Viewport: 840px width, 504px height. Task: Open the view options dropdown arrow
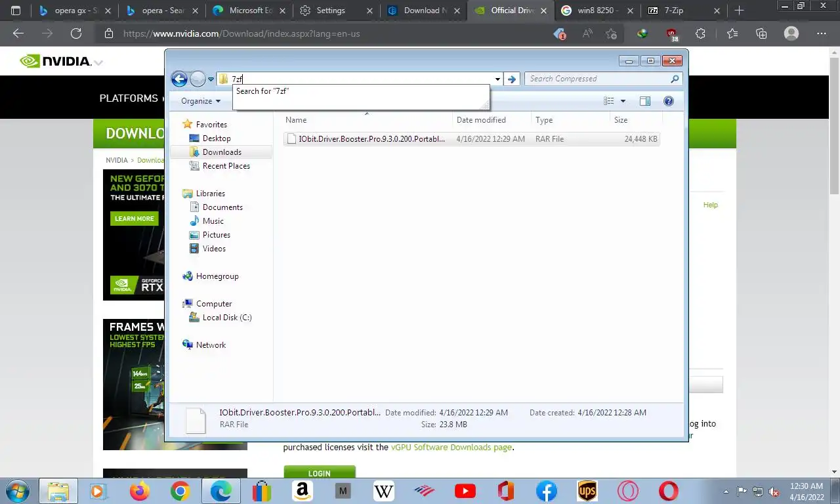[623, 101]
